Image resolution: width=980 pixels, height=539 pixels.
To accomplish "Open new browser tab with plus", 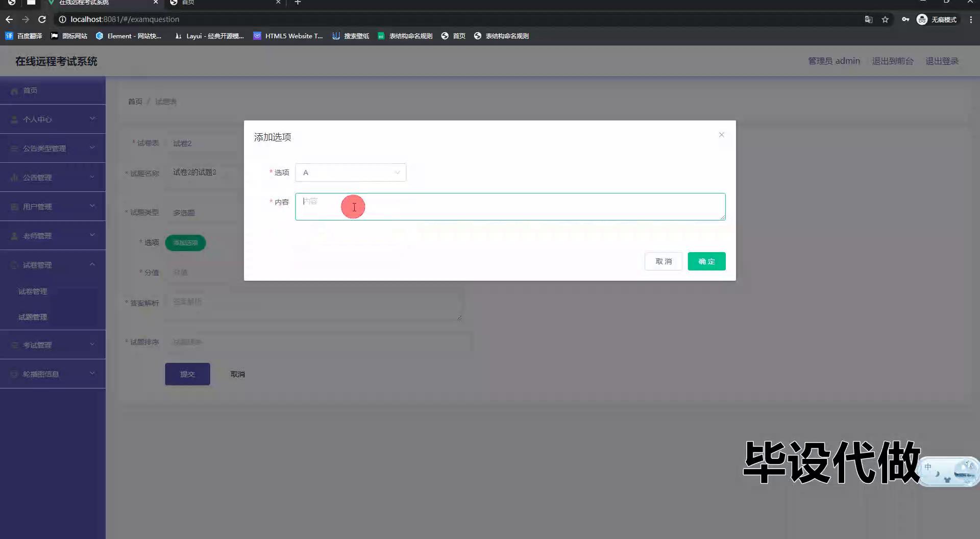I will pos(298,3).
